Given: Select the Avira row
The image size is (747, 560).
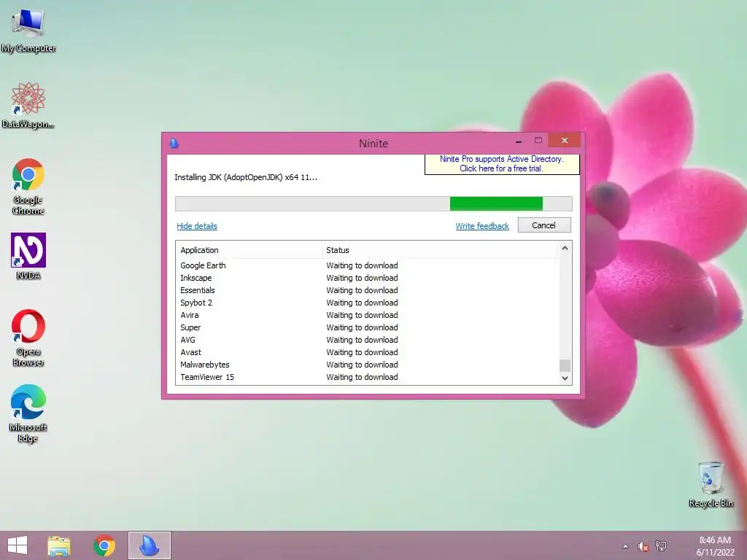Looking at the screenshot, I should (x=367, y=315).
